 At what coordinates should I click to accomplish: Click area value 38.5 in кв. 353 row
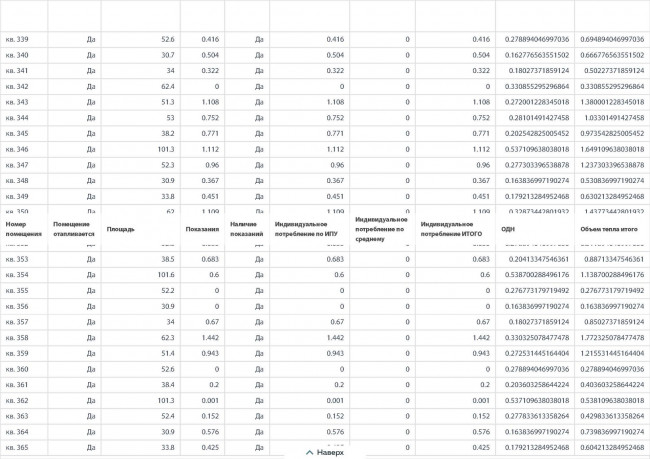tap(168, 259)
